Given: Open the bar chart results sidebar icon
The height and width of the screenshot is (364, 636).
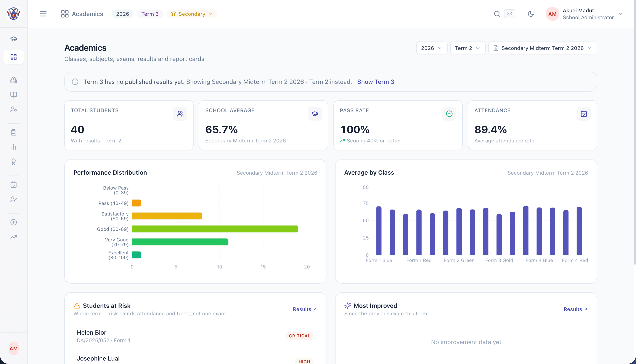Looking at the screenshot, I should [x=13, y=147].
